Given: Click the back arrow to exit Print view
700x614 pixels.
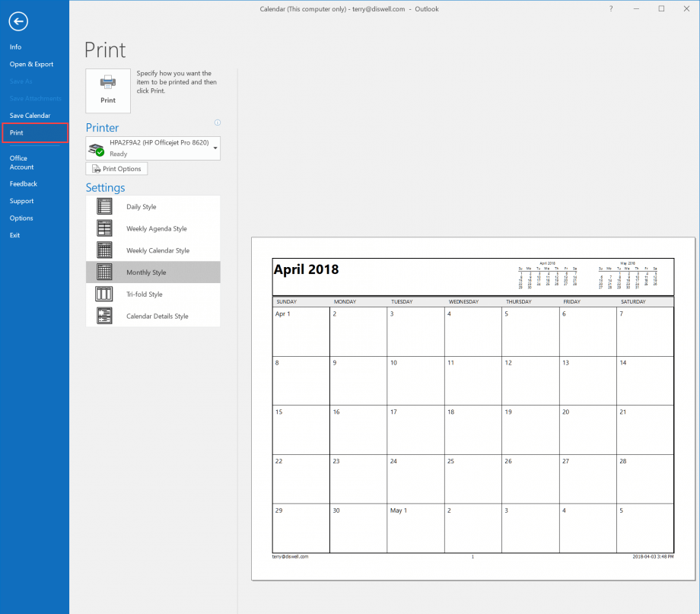Looking at the screenshot, I should 18,21.
